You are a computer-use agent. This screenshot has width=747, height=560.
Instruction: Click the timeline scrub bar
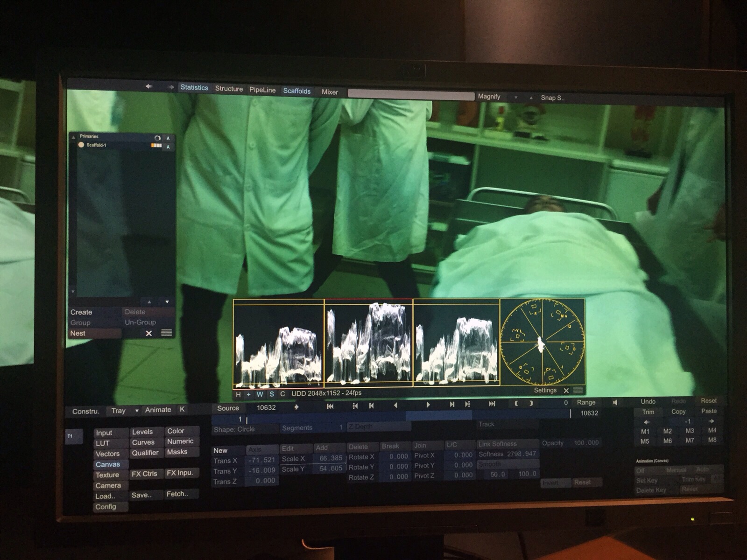click(409, 415)
